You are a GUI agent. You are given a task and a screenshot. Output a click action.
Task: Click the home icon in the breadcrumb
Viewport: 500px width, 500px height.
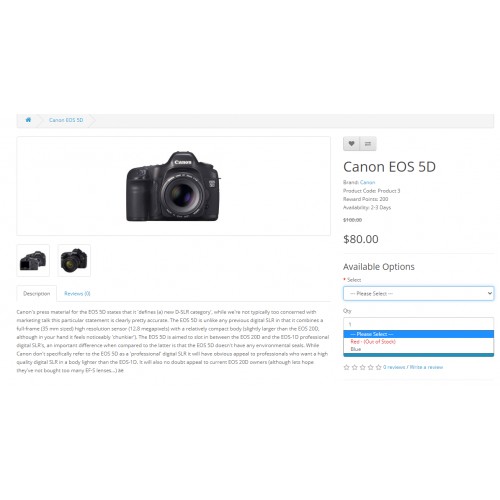(28, 120)
